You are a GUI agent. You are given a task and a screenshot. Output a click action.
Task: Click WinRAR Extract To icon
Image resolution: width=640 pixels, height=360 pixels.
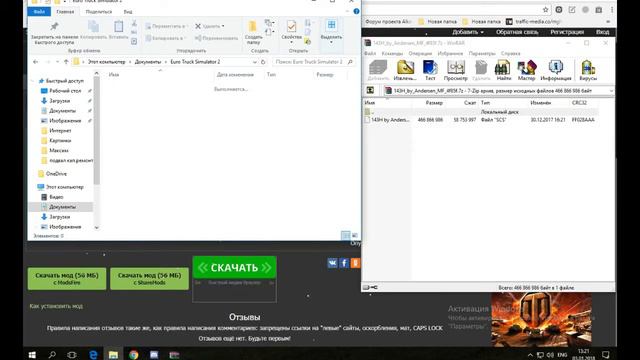tap(405, 70)
